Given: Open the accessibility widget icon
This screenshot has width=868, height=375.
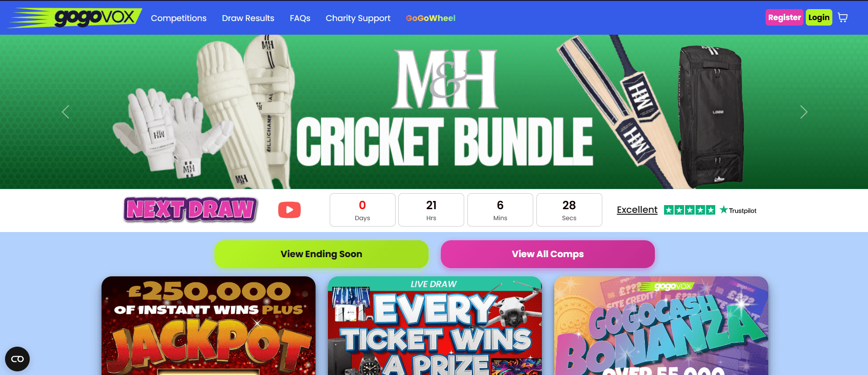Looking at the screenshot, I should coord(17,359).
